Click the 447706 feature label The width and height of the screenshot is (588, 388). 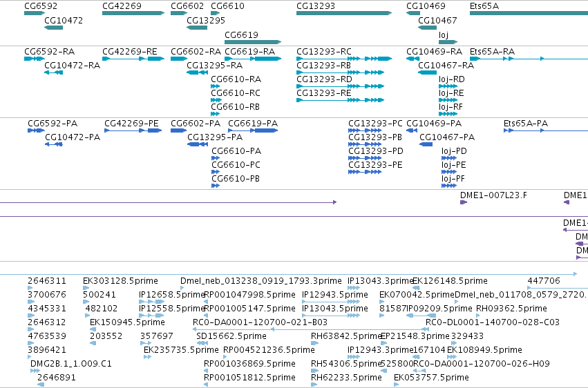[544, 280]
